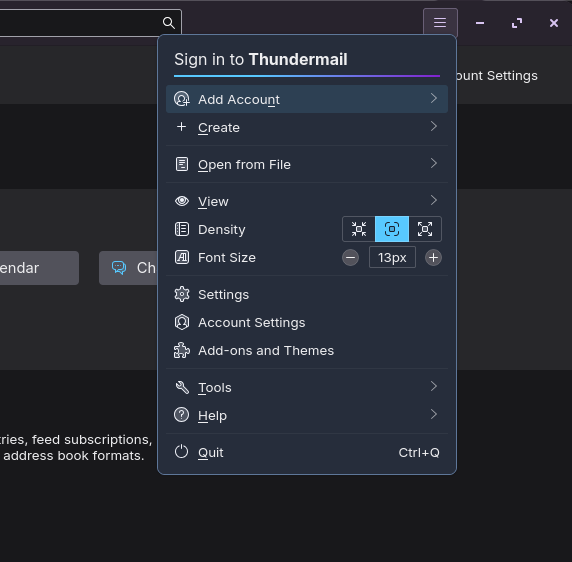Open the Add Account menu item
The image size is (572, 562).
pos(307,99)
